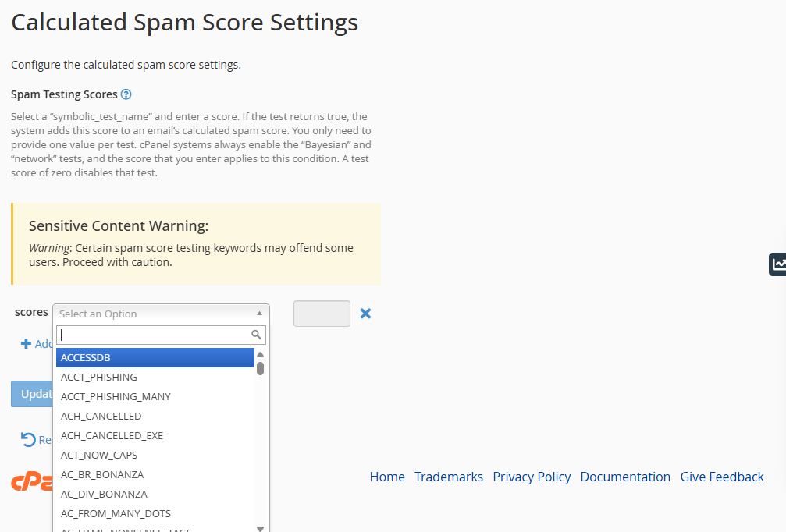The image size is (786, 532).
Task: Open the Trademarks page
Action: point(449,477)
